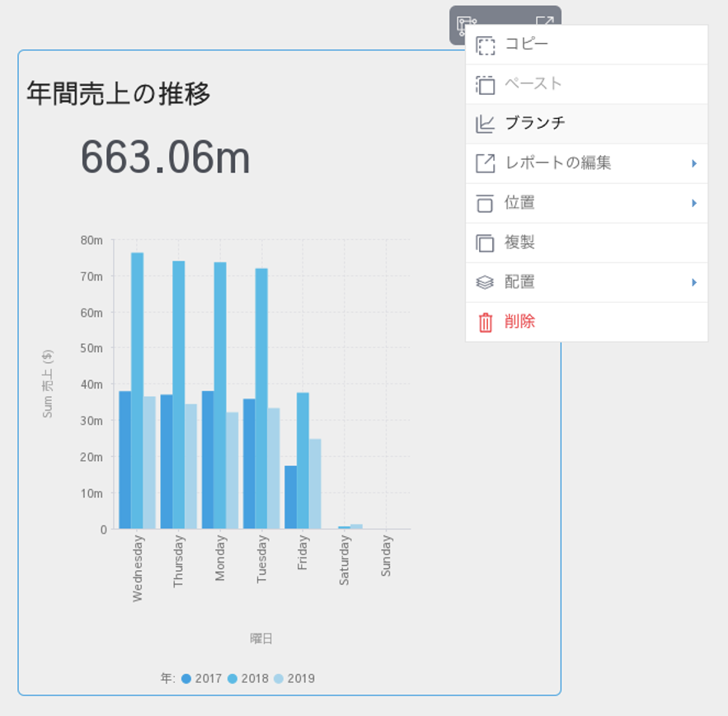
Task: Click the position icon beside 位置
Action: pyautogui.click(x=486, y=203)
